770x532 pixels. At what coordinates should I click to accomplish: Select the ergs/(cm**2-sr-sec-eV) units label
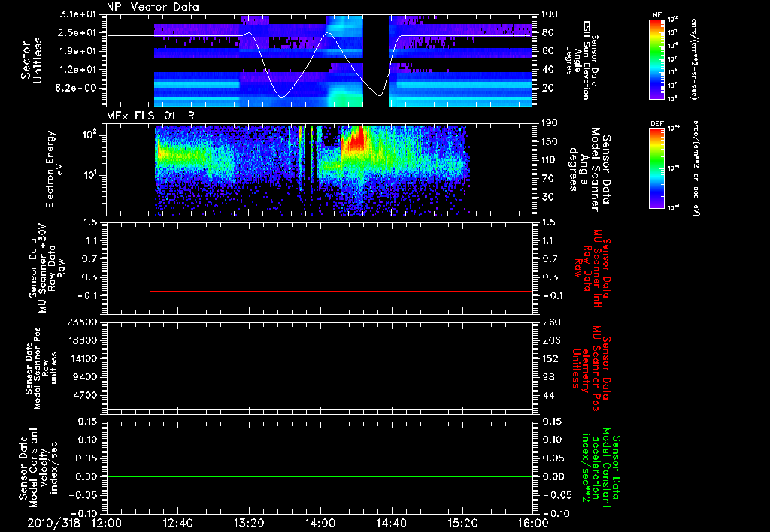coord(696,168)
